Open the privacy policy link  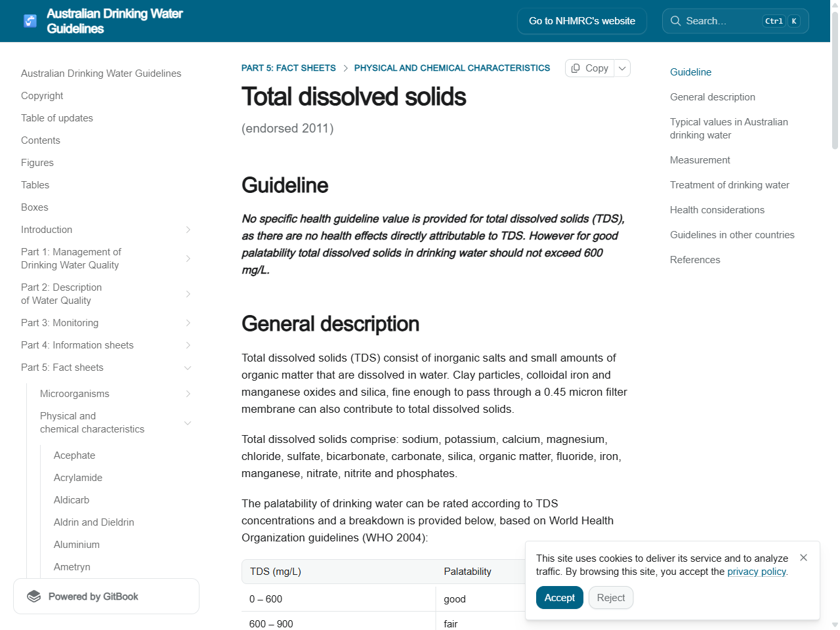coord(756,571)
